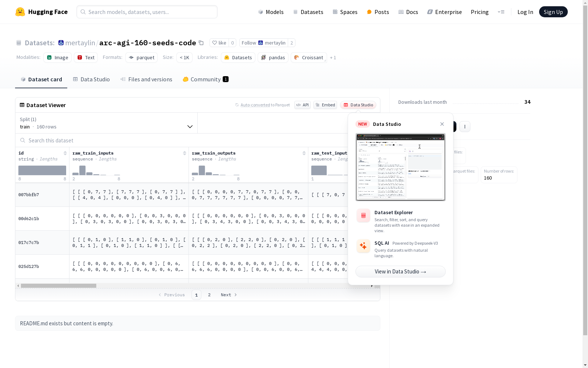Click the page vertical scrollbar
The image size is (588, 368).
585,169
